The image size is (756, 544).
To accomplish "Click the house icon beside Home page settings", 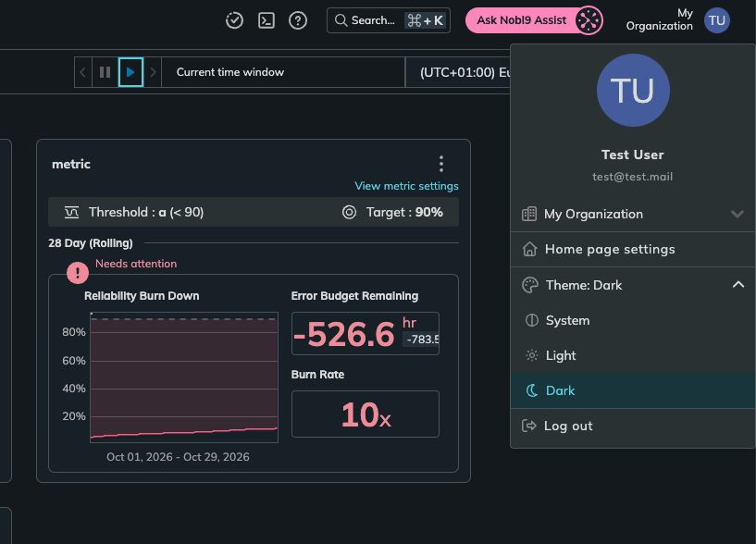I will coord(529,249).
